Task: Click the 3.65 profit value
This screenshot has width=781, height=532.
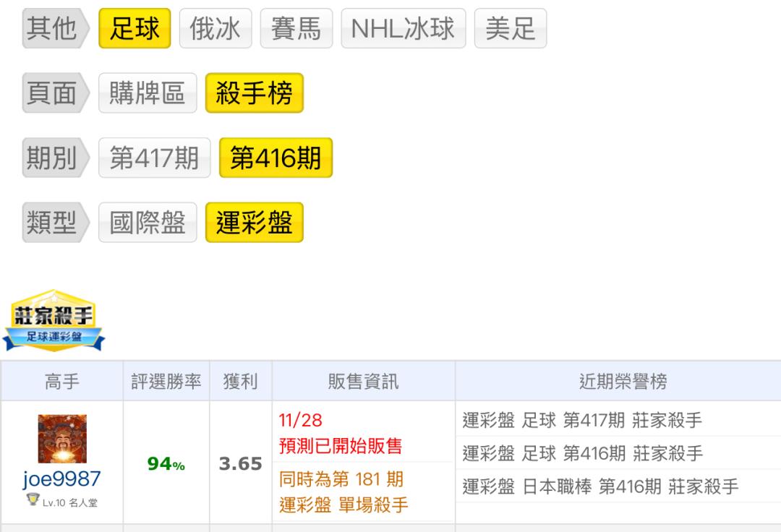Action: (241, 464)
